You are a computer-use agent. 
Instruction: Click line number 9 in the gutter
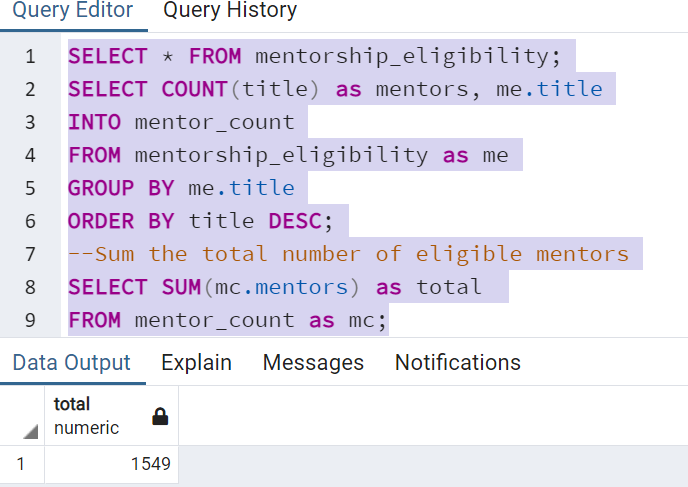(x=30, y=320)
